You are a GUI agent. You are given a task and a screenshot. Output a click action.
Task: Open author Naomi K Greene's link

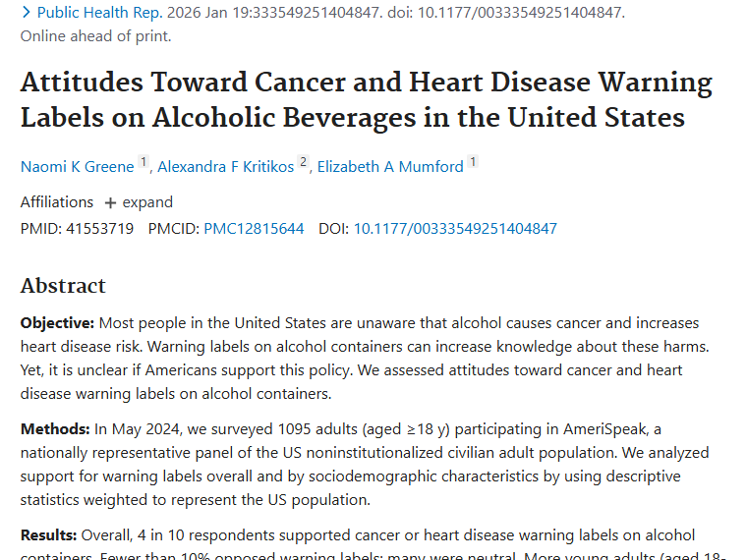coord(77,167)
